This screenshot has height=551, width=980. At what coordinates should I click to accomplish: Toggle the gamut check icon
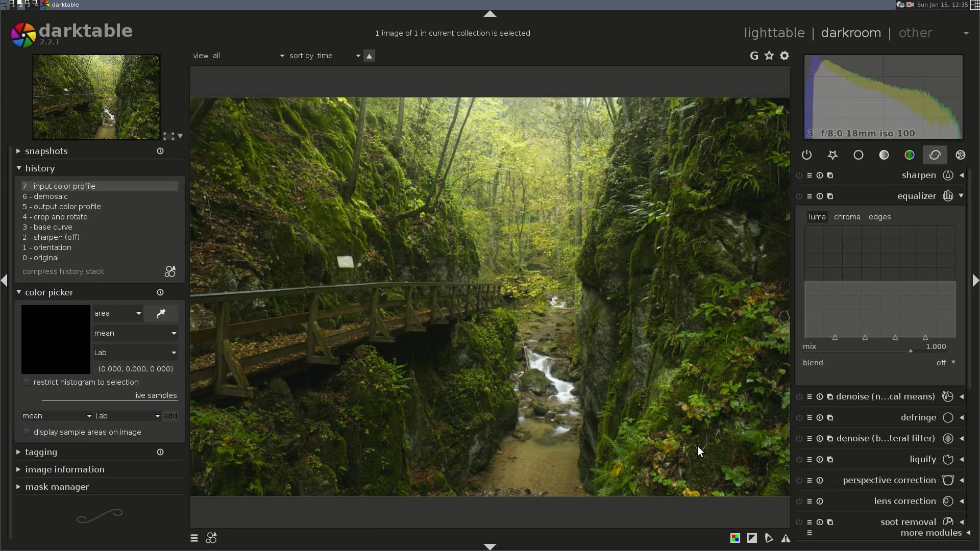click(786, 538)
